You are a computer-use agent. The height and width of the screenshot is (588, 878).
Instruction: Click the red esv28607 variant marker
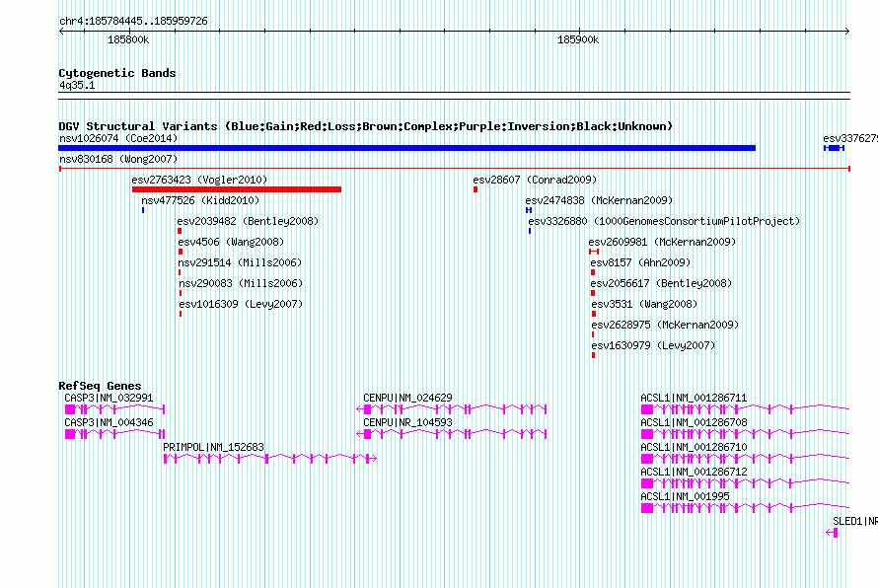[476, 189]
